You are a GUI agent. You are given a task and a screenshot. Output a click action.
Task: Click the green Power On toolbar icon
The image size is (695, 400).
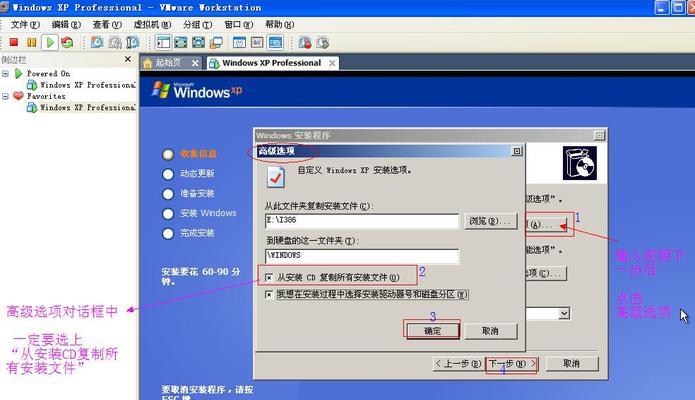(x=50, y=43)
